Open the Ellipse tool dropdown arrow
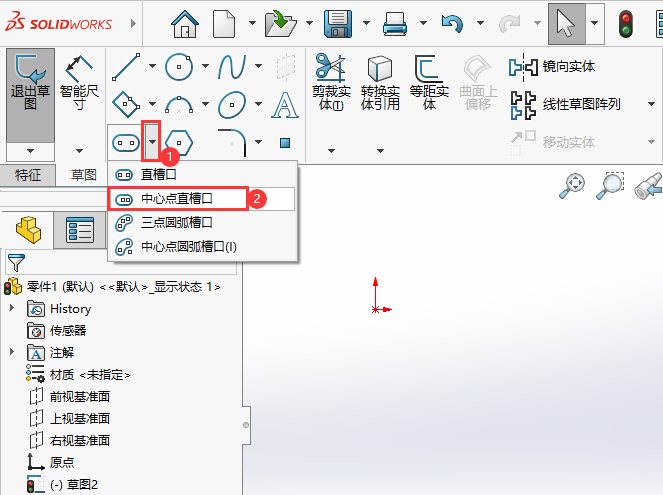Image resolution: width=663 pixels, height=495 pixels. coord(258,104)
